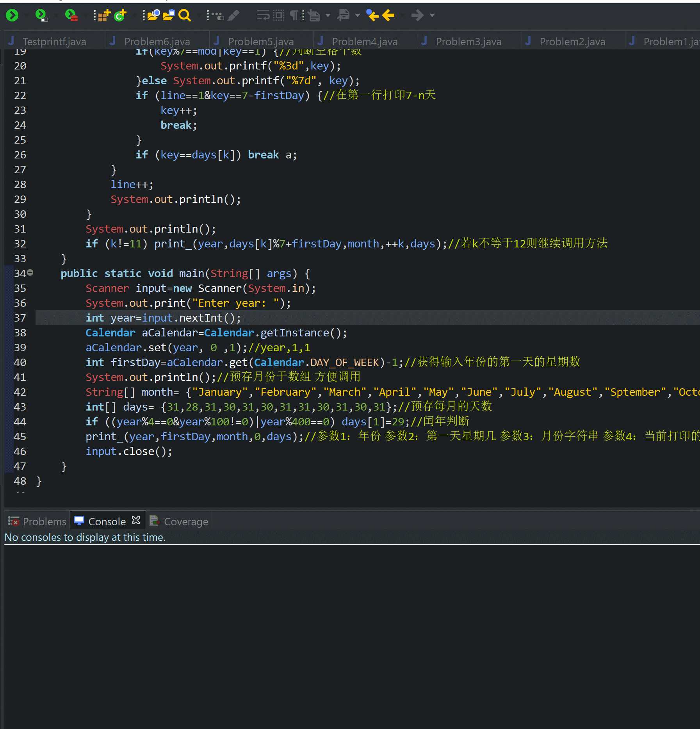The height and width of the screenshot is (729, 700).
Task: Select the Console view tab
Action: pos(107,521)
